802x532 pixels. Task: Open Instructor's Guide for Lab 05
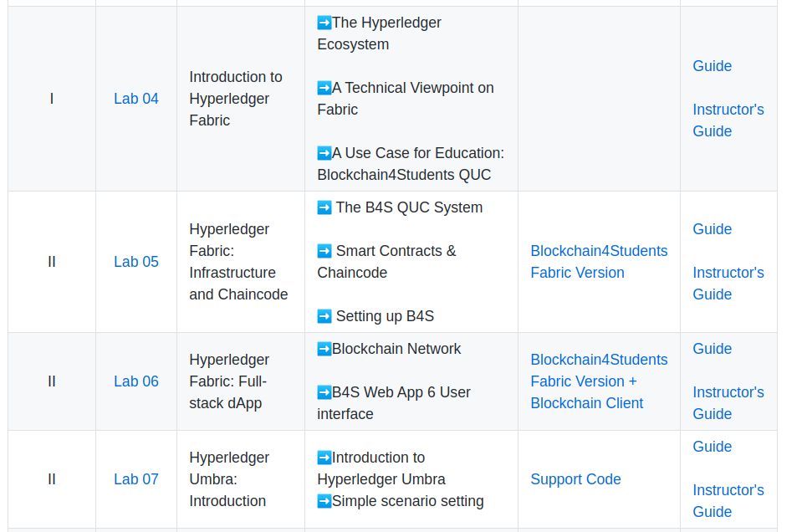(728, 284)
